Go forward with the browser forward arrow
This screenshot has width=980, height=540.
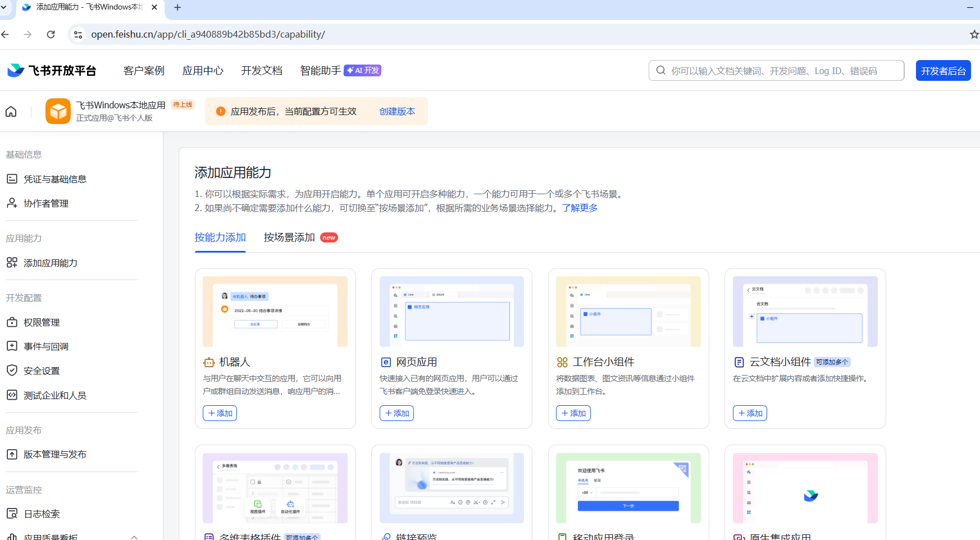pyautogui.click(x=28, y=34)
